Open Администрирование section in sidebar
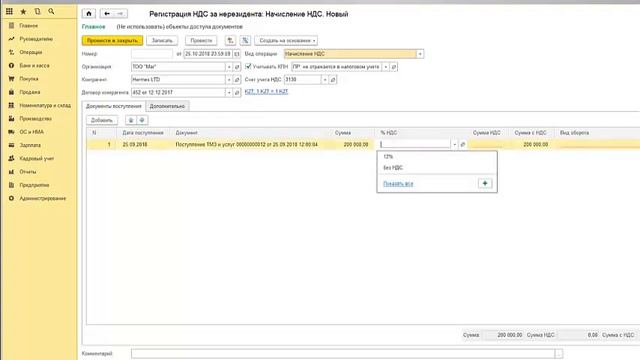 pyautogui.click(x=42, y=198)
